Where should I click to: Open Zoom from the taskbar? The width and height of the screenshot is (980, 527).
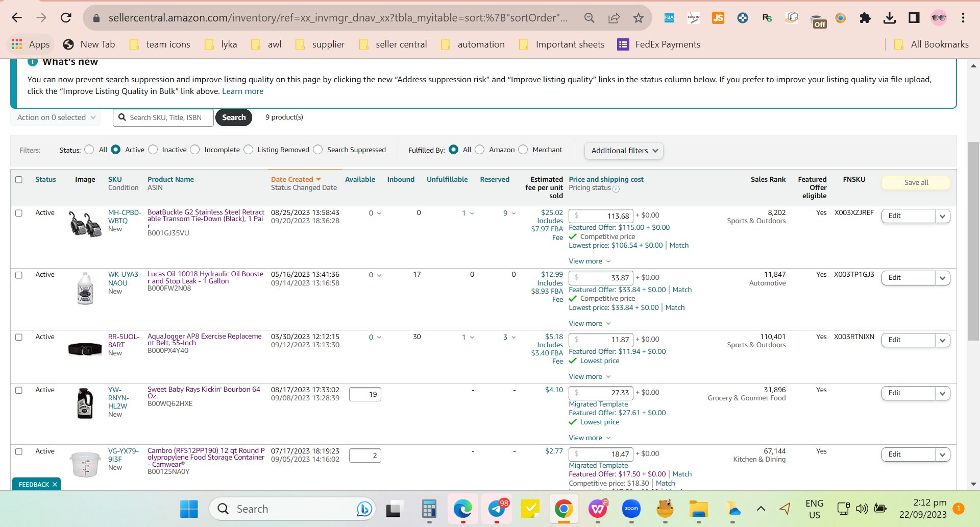click(x=631, y=509)
